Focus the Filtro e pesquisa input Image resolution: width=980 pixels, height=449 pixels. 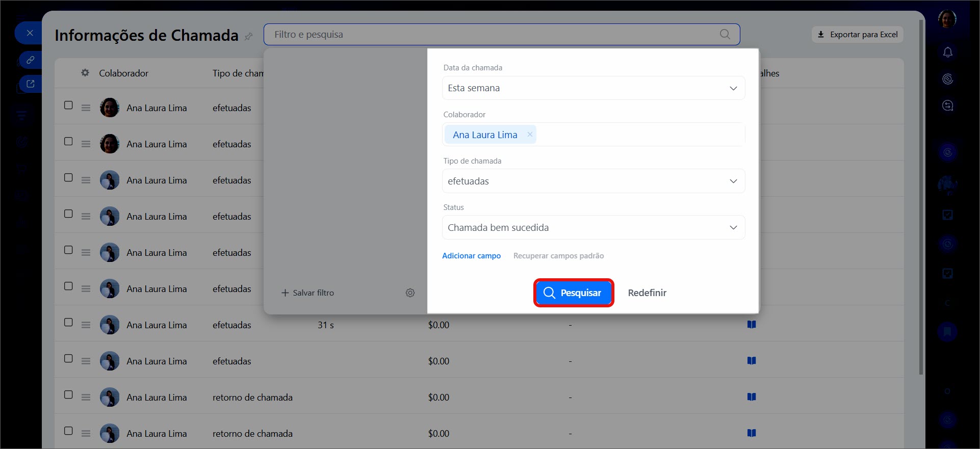point(489,34)
